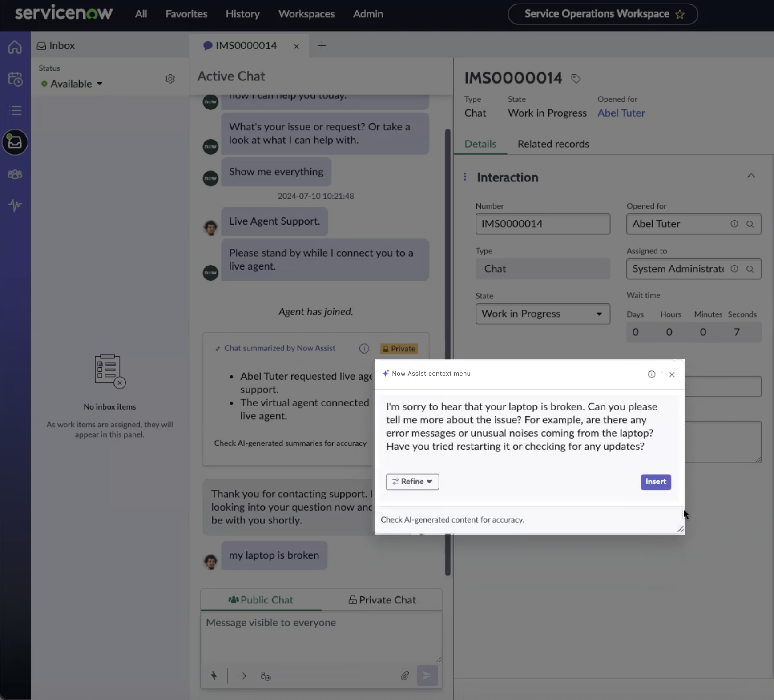Image resolution: width=774 pixels, height=700 pixels.
Task: Close the Now Assist context menu
Action: pyautogui.click(x=672, y=374)
